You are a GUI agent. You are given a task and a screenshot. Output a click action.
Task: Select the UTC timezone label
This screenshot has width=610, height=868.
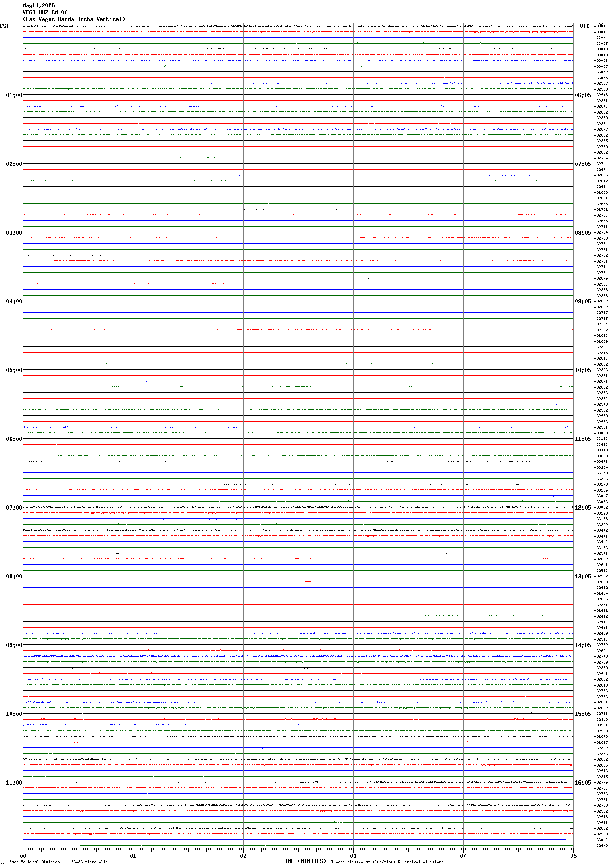coord(585,26)
